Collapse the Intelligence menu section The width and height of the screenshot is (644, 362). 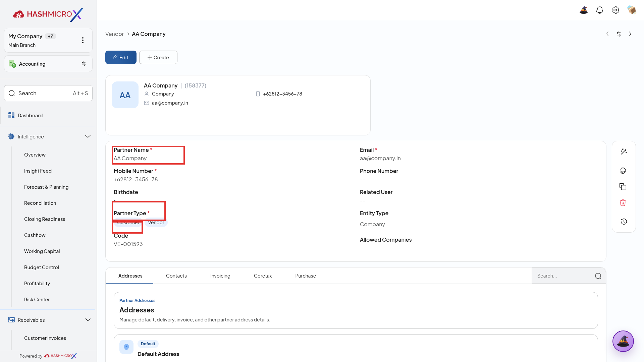click(88, 136)
